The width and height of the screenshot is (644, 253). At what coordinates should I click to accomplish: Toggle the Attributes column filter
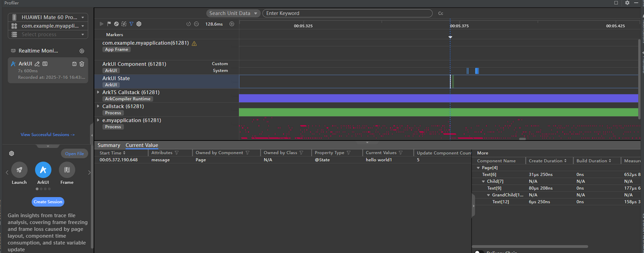pos(177,153)
